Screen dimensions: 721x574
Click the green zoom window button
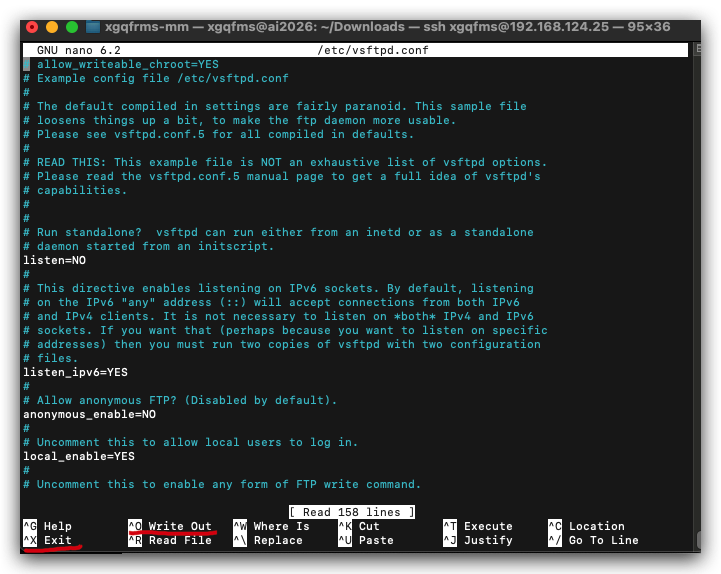pyautogui.click(x=72, y=27)
